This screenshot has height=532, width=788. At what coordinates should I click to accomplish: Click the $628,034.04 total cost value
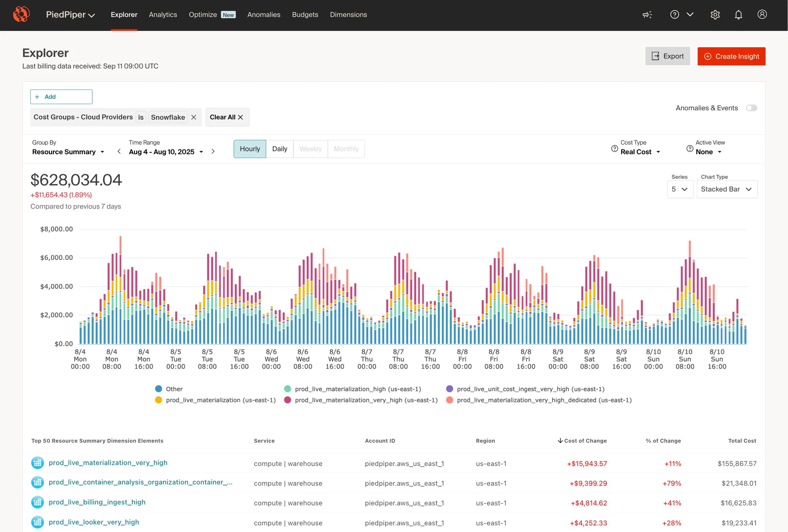pyautogui.click(x=76, y=180)
